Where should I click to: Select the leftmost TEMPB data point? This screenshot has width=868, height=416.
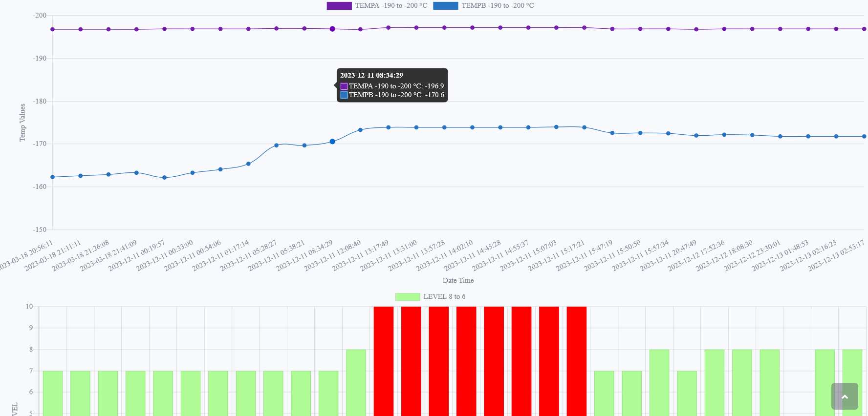53,177
